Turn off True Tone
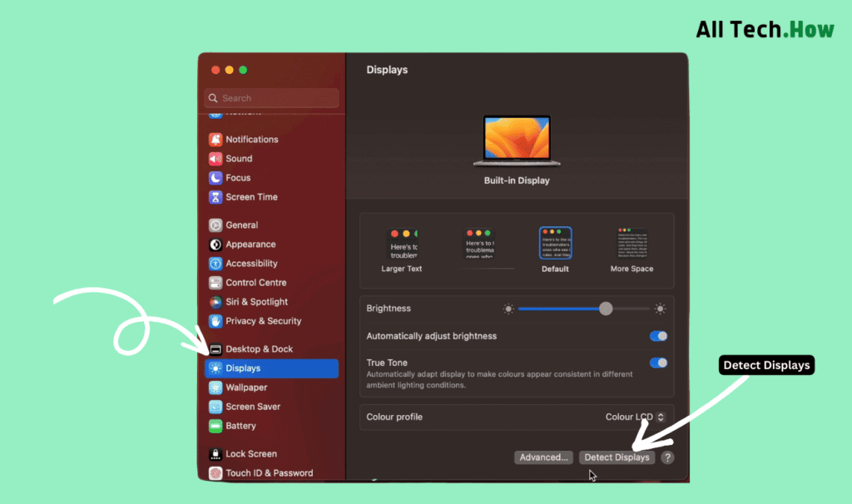 [658, 363]
